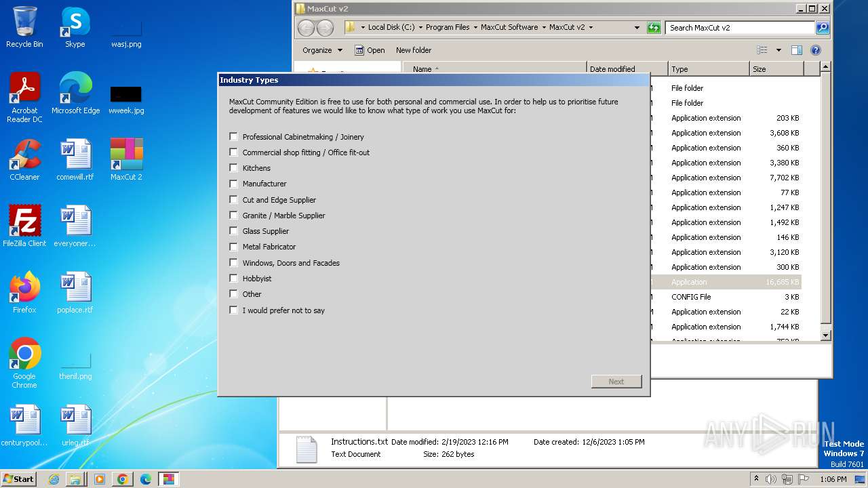868x488 pixels.
Task: Open the Organize dropdown menu
Action: point(322,50)
